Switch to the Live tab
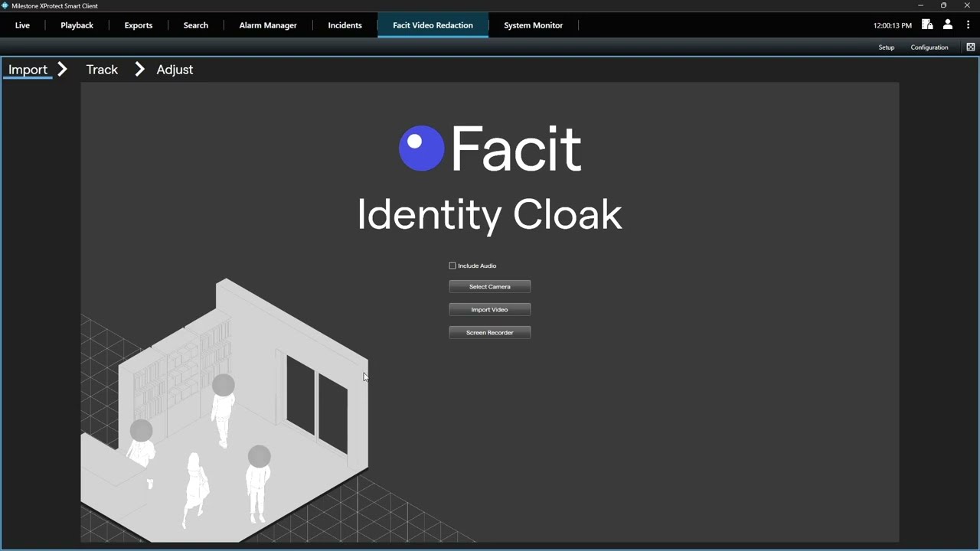This screenshot has width=980, height=551. [x=22, y=25]
